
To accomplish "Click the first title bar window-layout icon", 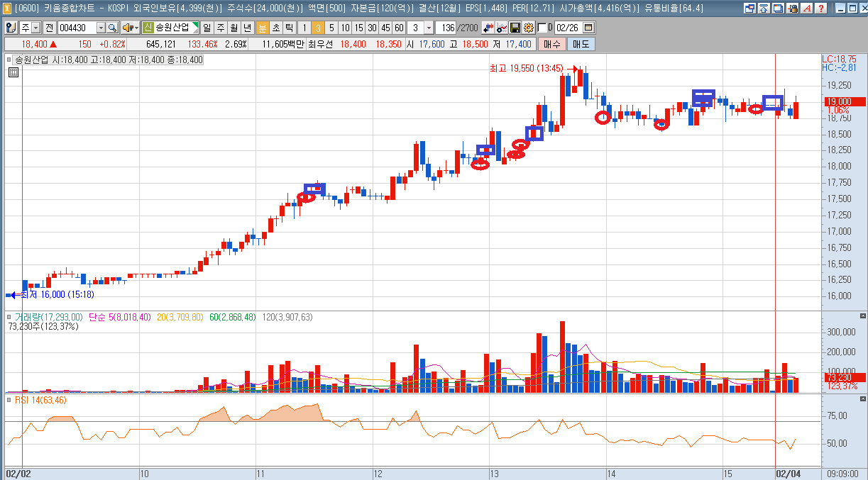I will pyautogui.click(x=750, y=9).
